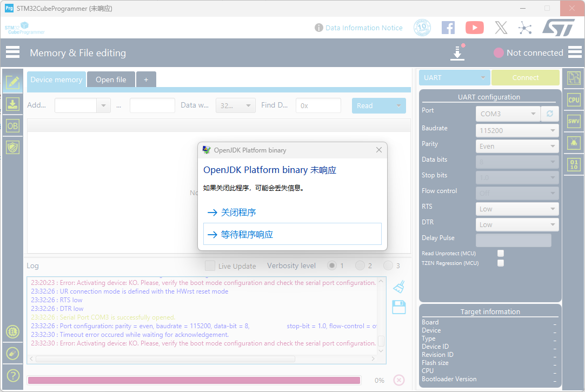This screenshot has width=585, height=392.
Task: Save the log with the floppy disk icon
Action: coord(399,307)
